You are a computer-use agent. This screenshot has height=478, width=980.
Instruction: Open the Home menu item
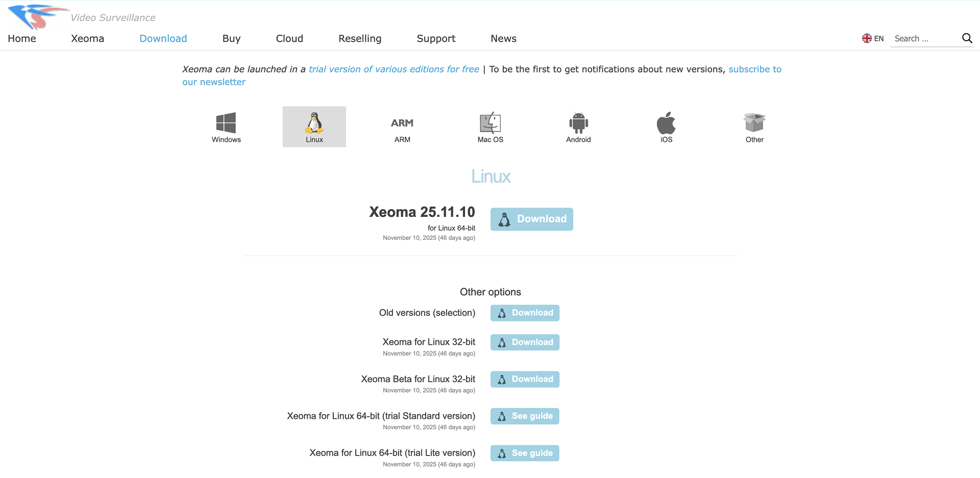click(21, 38)
